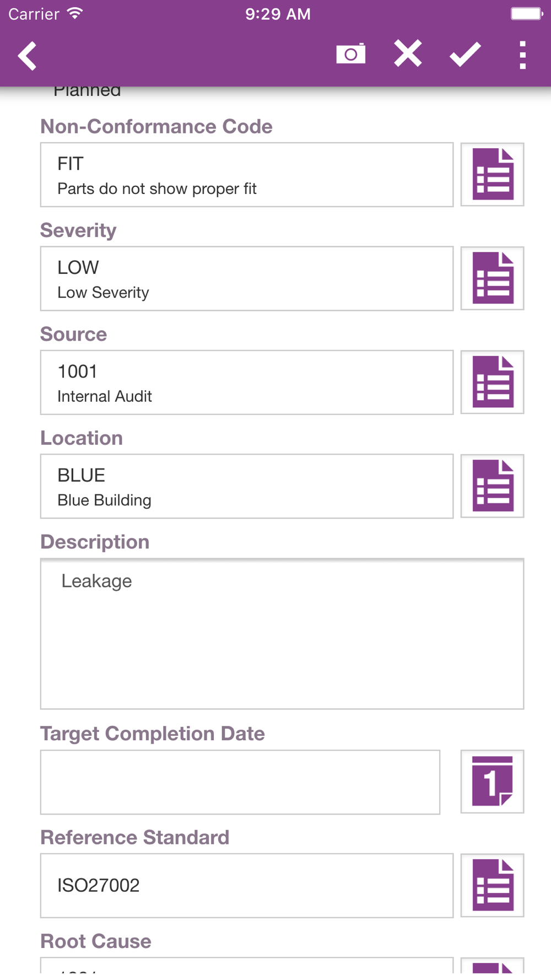The width and height of the screenshot is (551, 980).
Task: Select the LOW severity field
Action: (x=246, y=278)
